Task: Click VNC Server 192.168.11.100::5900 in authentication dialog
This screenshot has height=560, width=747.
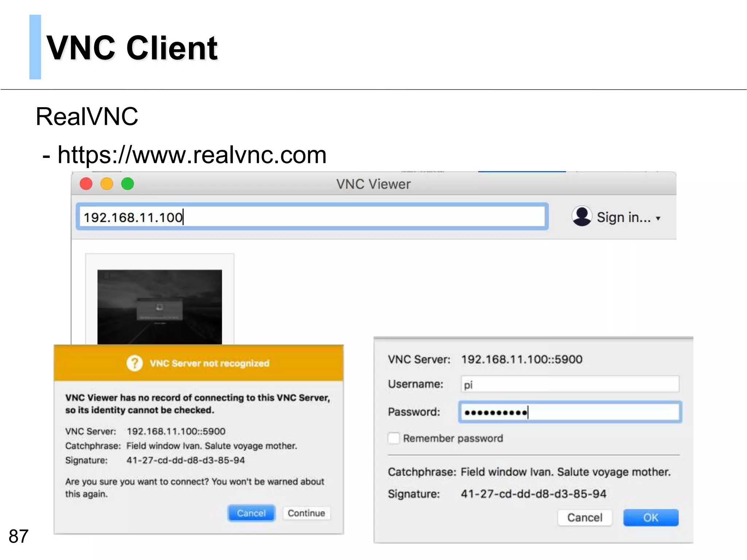Action: [522, 359]
